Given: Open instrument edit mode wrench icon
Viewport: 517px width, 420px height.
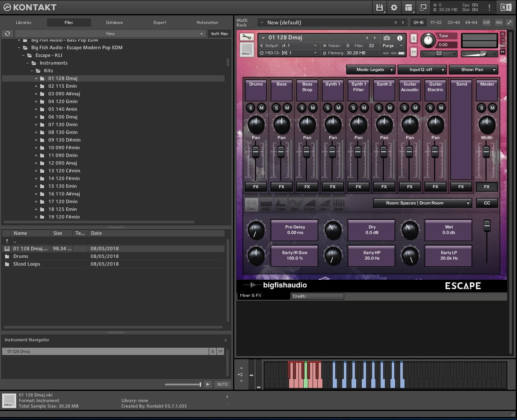Looking at the screenshot, I should 247,37.
